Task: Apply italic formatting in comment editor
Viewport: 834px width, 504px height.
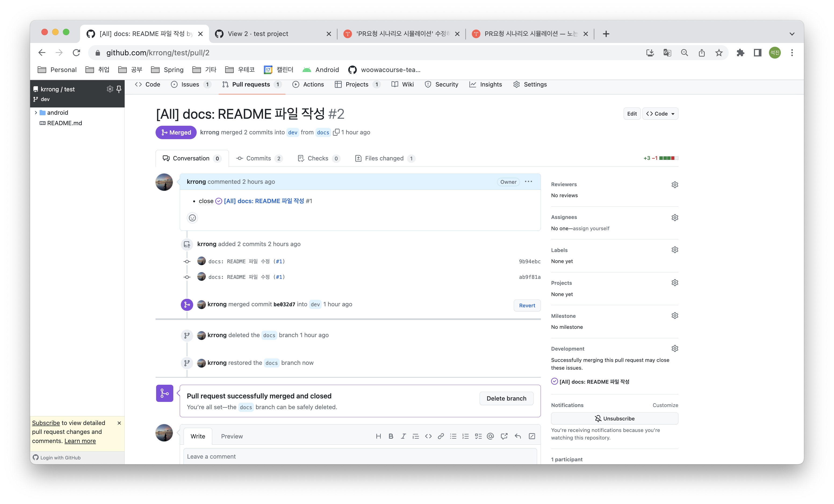Action: coord(403,436)
